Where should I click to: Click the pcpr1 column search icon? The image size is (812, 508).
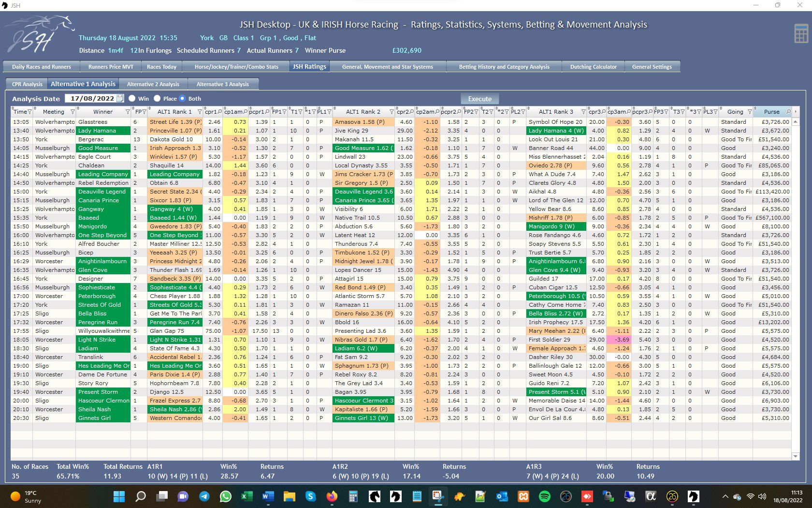pyautogui.click(x=267, y=112)
